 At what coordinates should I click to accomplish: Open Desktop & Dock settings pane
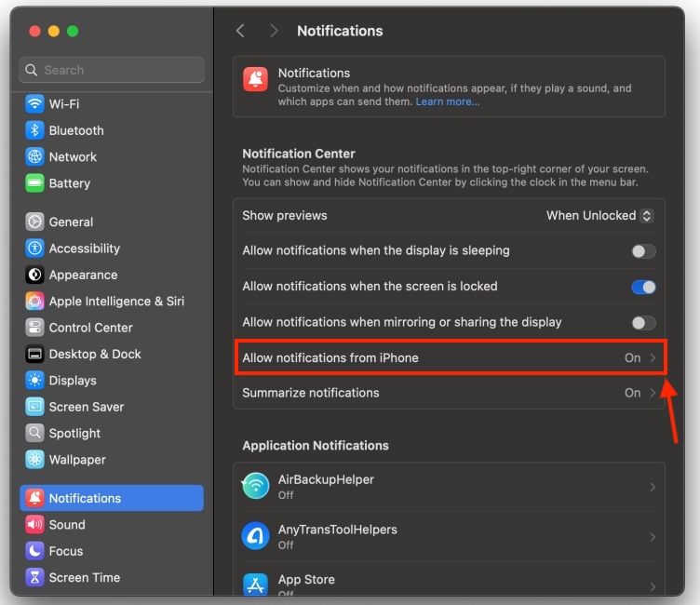(x=94, y=354)
